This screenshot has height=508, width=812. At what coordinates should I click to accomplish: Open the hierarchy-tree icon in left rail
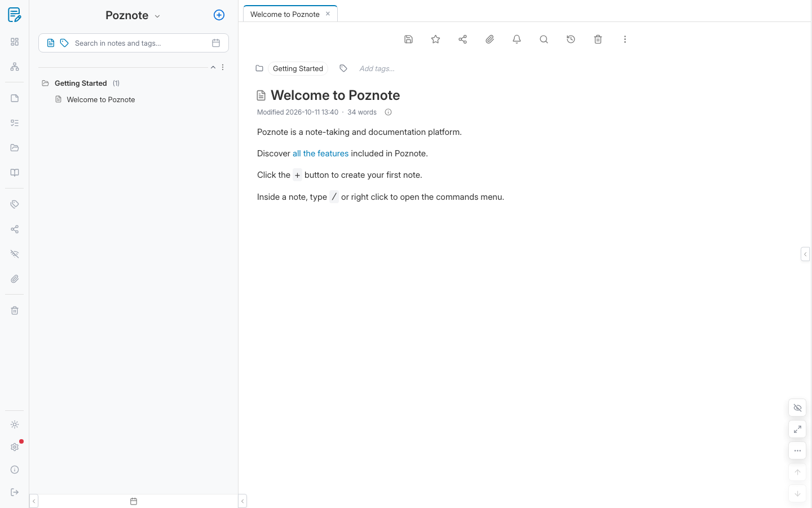tap(15, 67)
